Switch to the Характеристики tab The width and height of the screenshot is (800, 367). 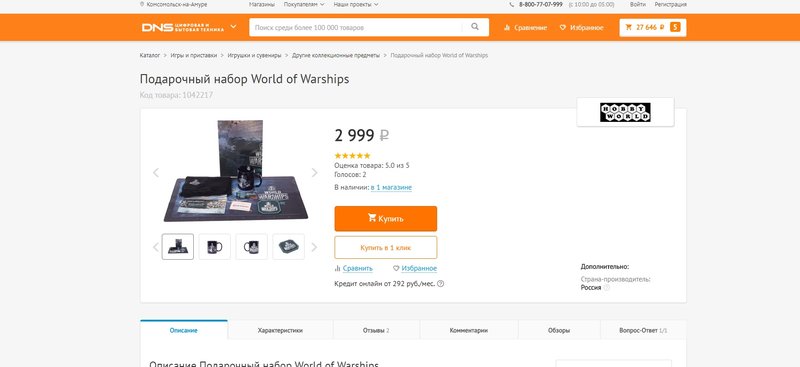point(280,330)
